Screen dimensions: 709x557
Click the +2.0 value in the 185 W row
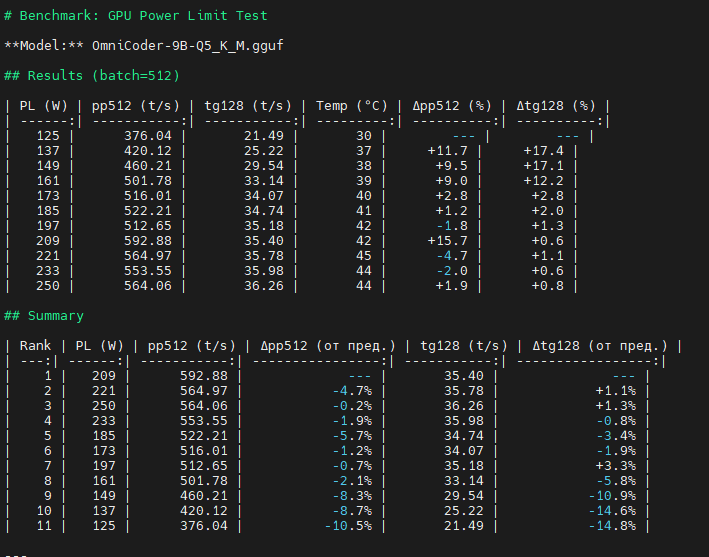pos(548,211)
